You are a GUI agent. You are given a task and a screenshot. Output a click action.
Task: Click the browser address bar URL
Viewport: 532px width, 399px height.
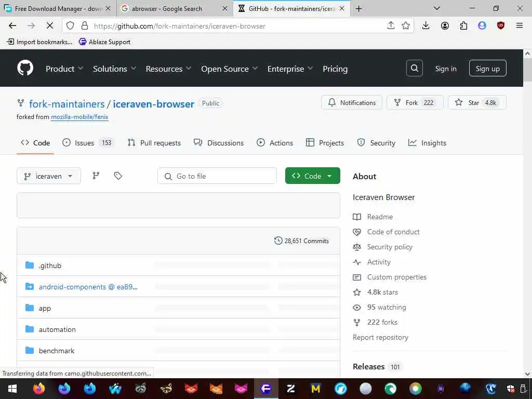click(x=179, y=26)
